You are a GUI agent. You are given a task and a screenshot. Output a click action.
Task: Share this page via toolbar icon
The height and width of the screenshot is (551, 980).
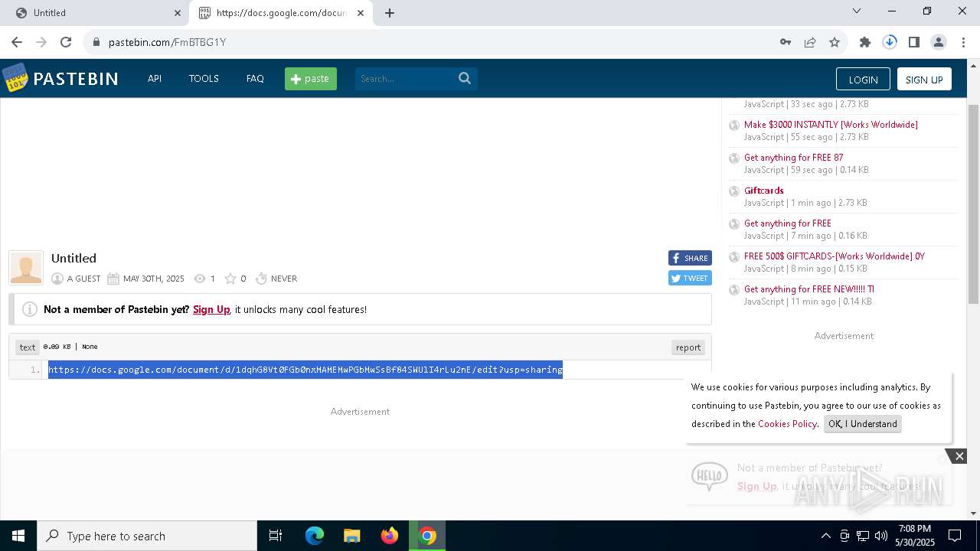click(810, 42)
